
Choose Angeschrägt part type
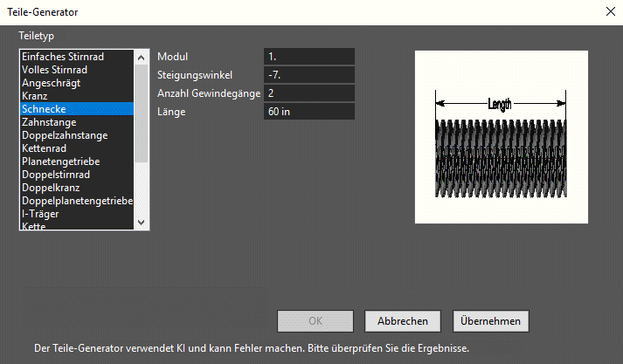click(x=77, y=83)
